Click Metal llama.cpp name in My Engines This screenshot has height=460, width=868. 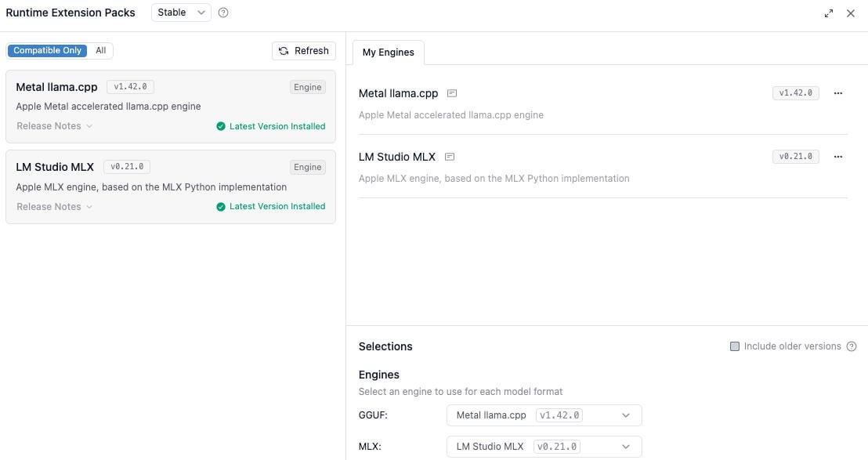tap(398, 93)
